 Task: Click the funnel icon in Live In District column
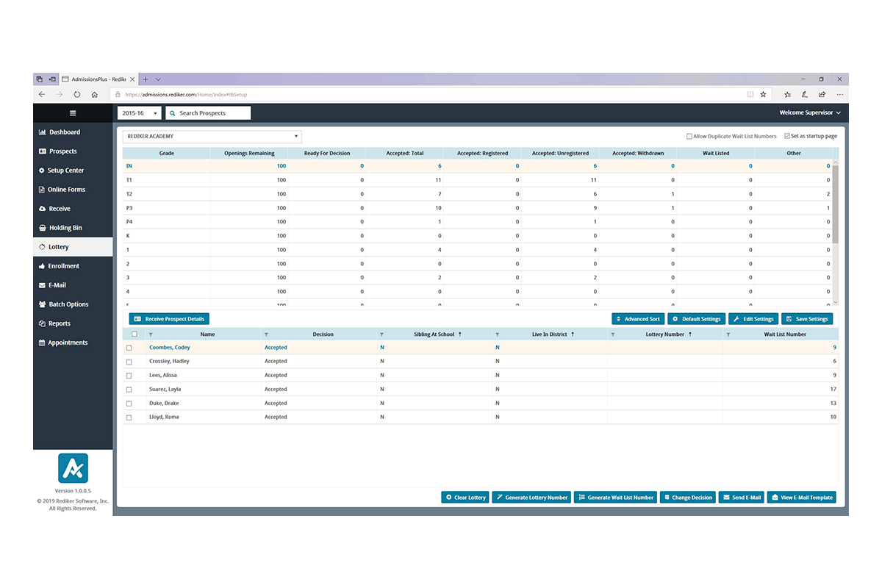click(x=497, y=334)
